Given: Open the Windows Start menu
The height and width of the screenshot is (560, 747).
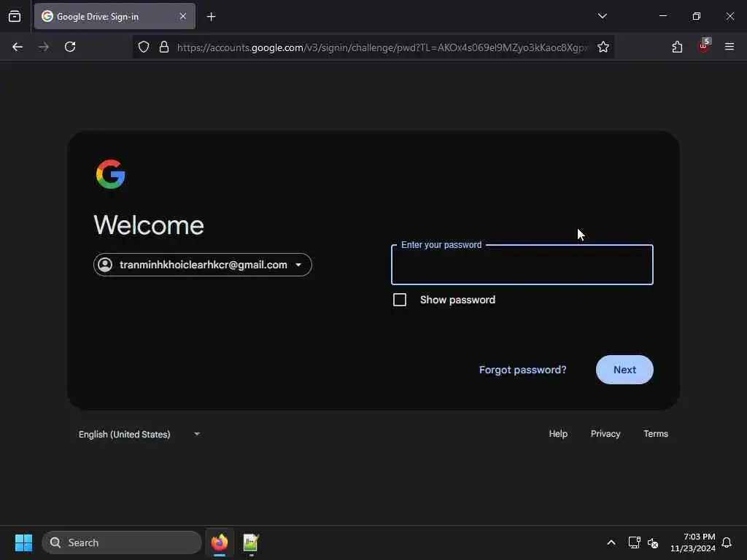Looking at the screenshot, I should coord(23,542).
